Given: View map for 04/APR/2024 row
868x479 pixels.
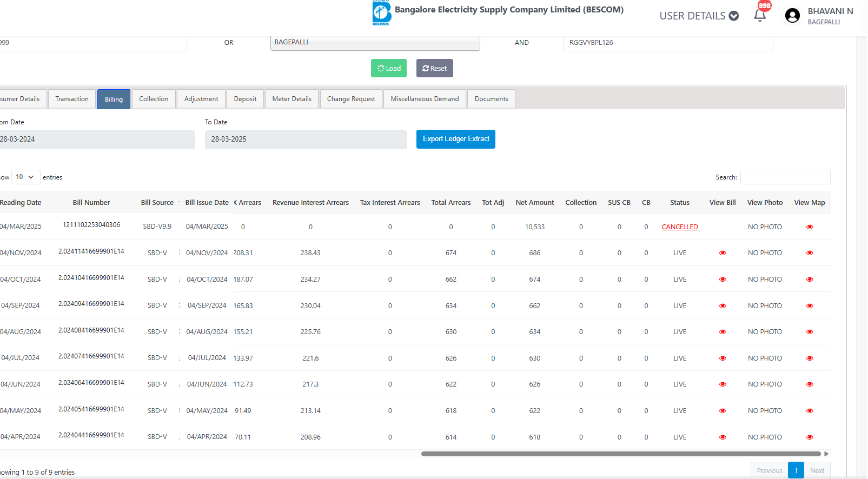Looking at the screenshot, I should pyautogui.click(x=810, y=437).
